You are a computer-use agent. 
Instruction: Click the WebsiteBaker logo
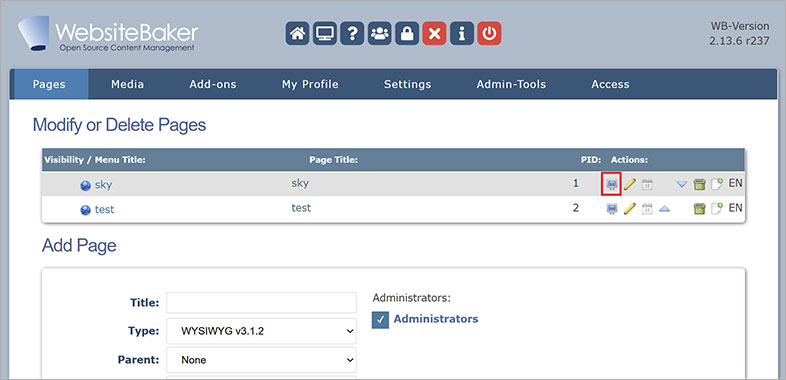[108, 34]
